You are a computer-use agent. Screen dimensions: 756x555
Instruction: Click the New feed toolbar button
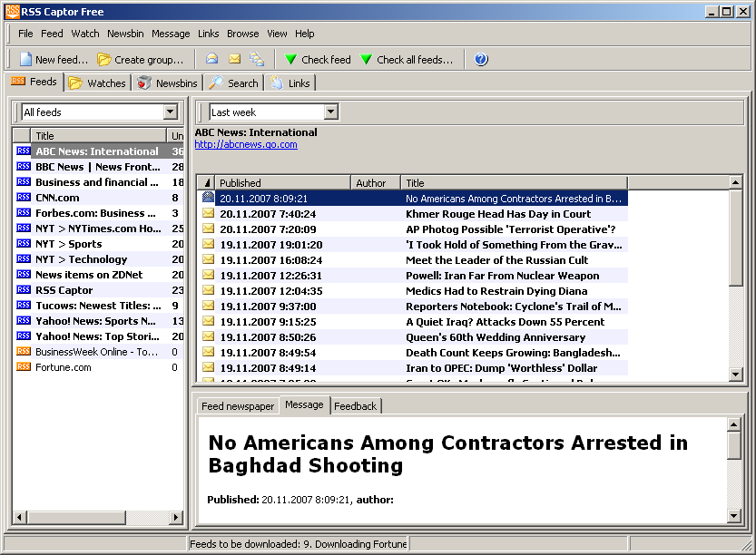point(54,60)
